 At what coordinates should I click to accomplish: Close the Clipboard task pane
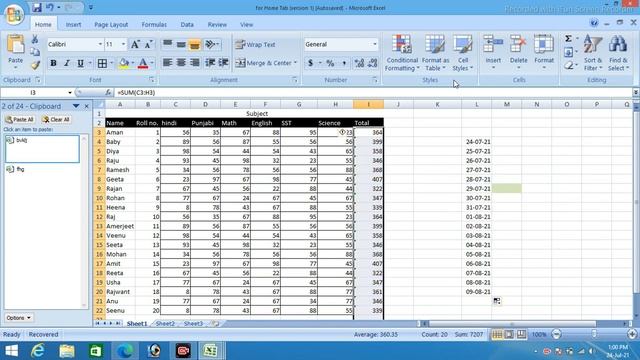[87, 106]
